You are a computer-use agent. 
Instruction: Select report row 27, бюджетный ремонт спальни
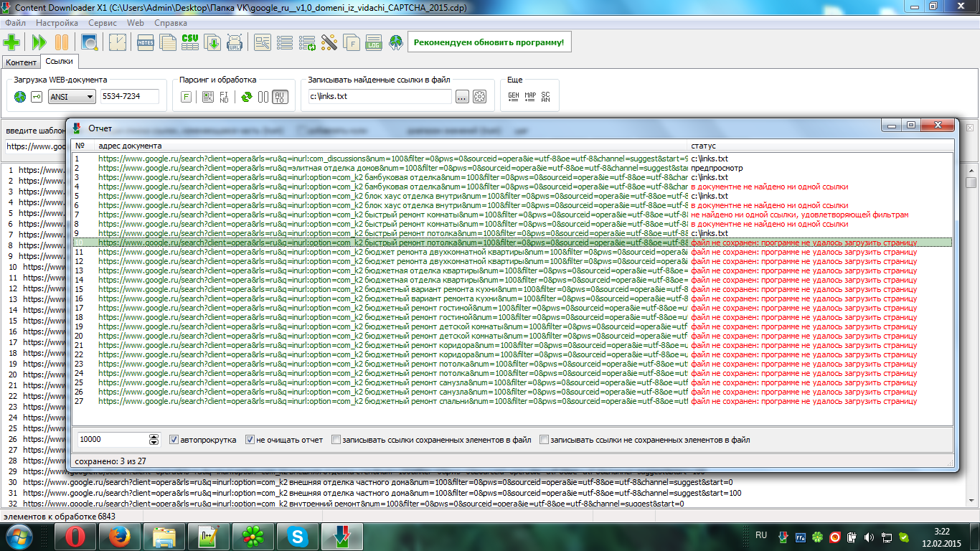(x=512, y=401)
